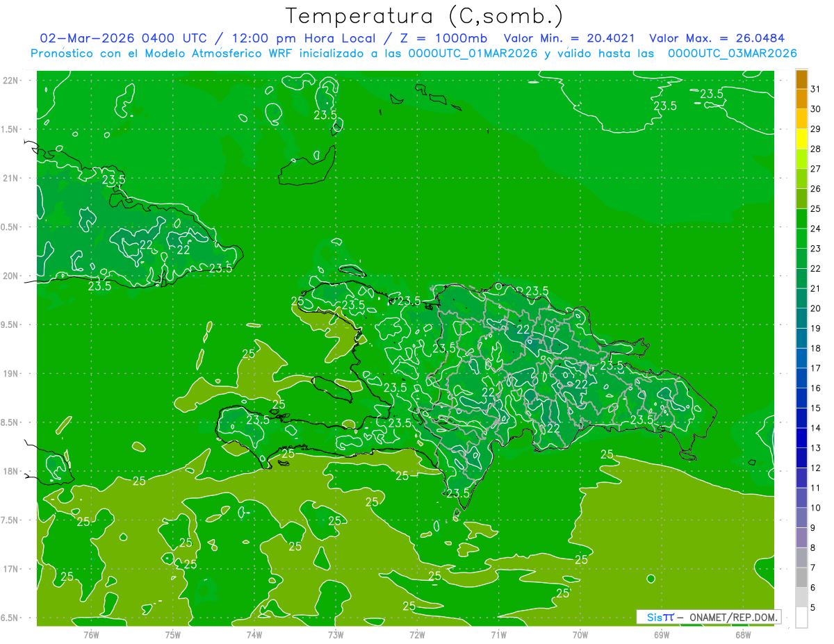The image size is (834, 644).
Task: Click the '30' color scale value
Action: pyautogui.click(x=816, y=109)
